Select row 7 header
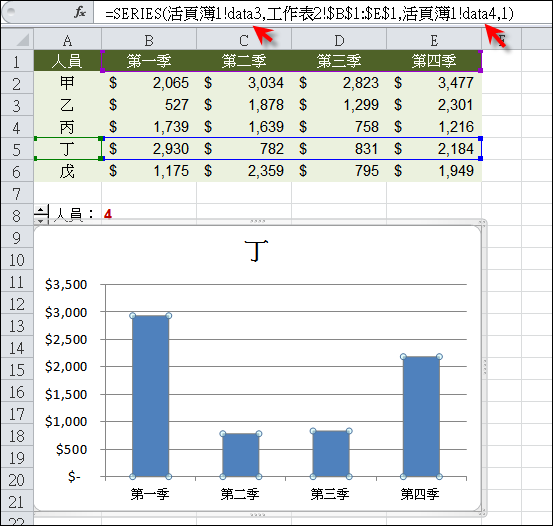The image size is (553, 526). [x=17, y=193]
